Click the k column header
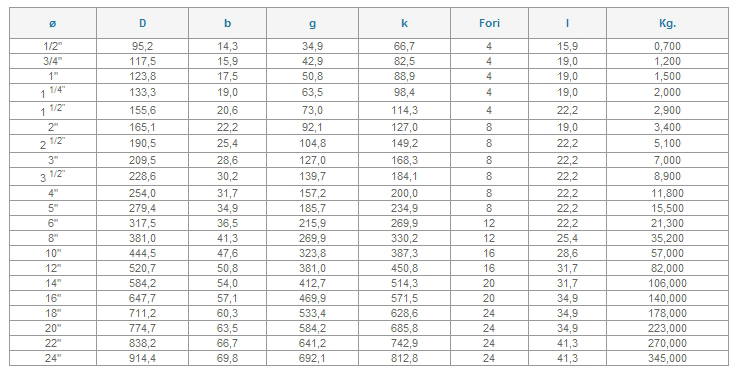Screen dimensions: 742x378 [405, 23]
